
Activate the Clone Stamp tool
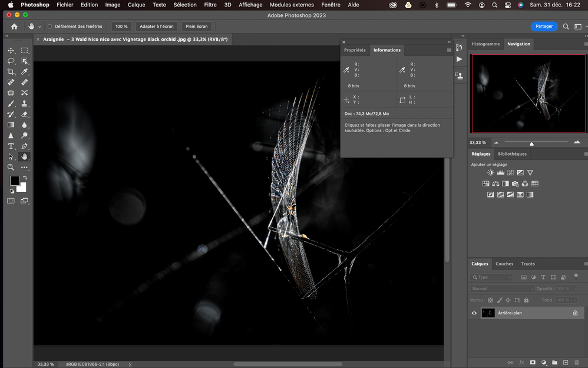[24, 104]
